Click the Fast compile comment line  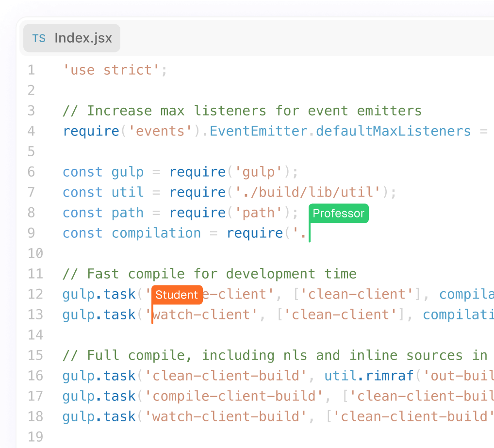[x=209, y=274]
